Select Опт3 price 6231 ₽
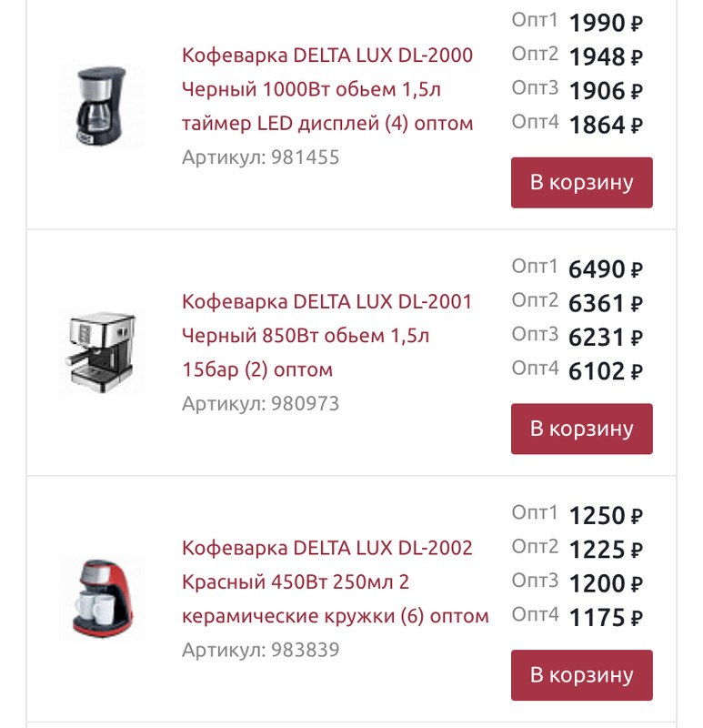703x728 pixels. pyautogui.click(x=605, y=338)
